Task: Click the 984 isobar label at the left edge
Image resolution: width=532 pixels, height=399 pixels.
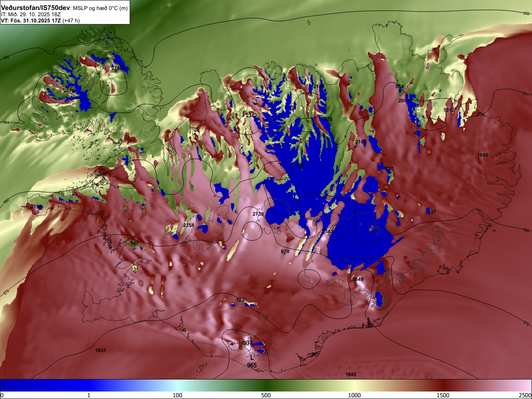Action: click(6, 123)
